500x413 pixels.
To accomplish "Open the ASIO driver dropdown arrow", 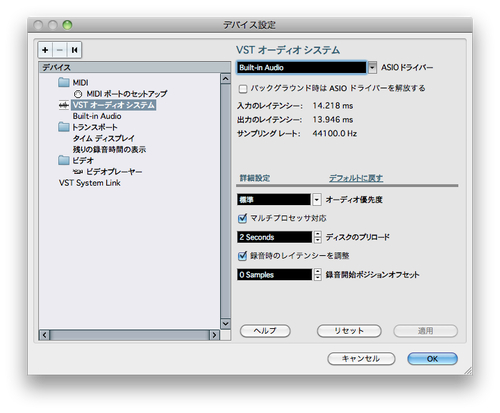I will click(x=372, y=67).
